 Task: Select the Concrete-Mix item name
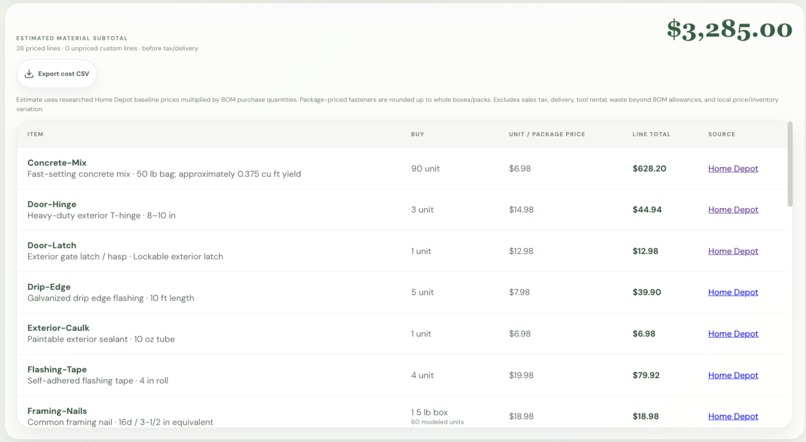point(57,163)
